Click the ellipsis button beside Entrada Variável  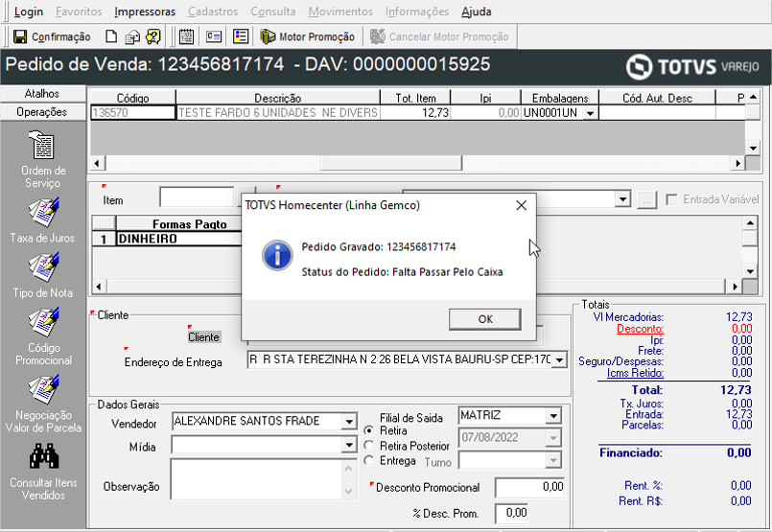pyautogui.click(x=647, y=199)
